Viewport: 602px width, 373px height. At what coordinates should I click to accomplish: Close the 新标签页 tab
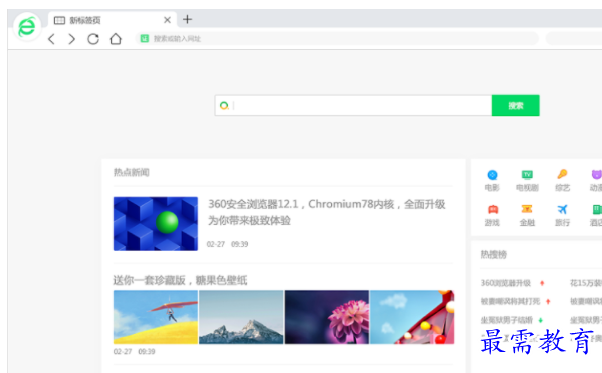pos(167,20)
